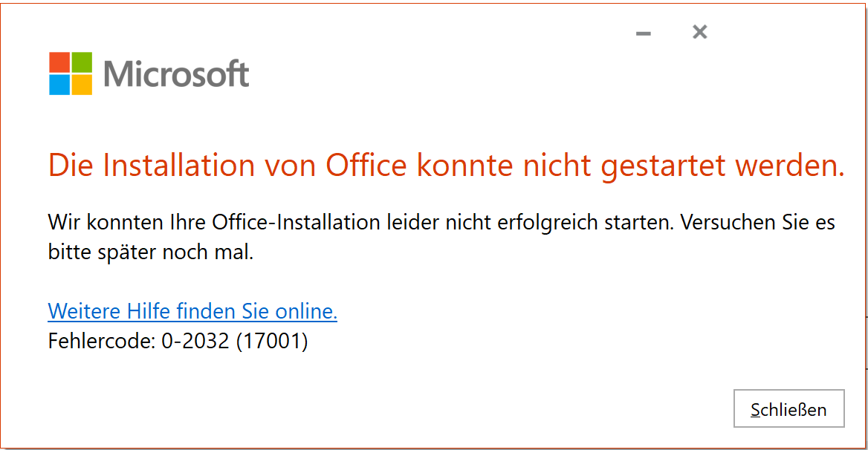This screenshot has height=450, width=868.
Task: Click the blue square in Microsoft logo
Action: (x=59, y=85)
